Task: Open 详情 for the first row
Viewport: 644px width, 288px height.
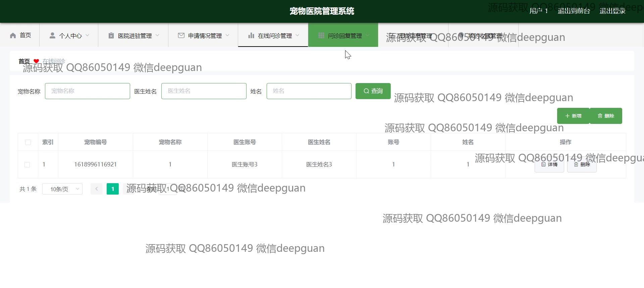Action: coord(549,165)
